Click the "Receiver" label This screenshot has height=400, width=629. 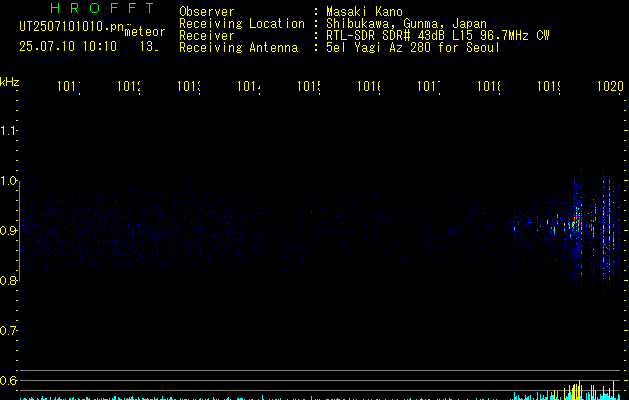207,36
